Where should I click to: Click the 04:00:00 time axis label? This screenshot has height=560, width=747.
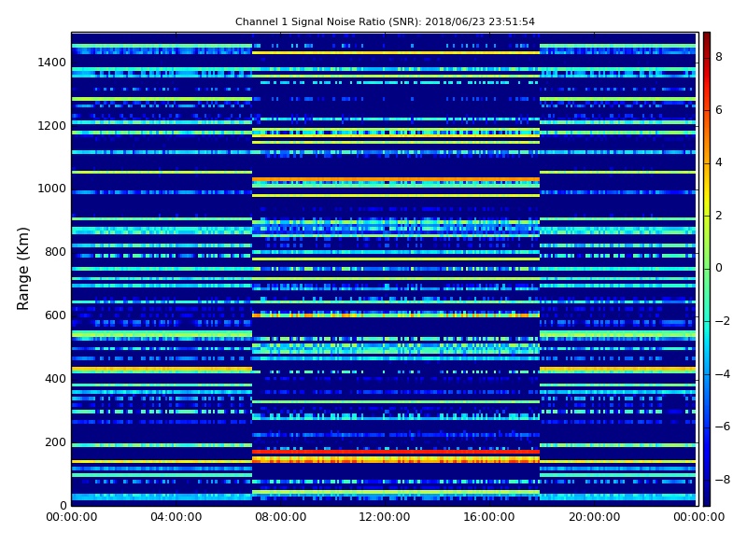coord(176,517)
